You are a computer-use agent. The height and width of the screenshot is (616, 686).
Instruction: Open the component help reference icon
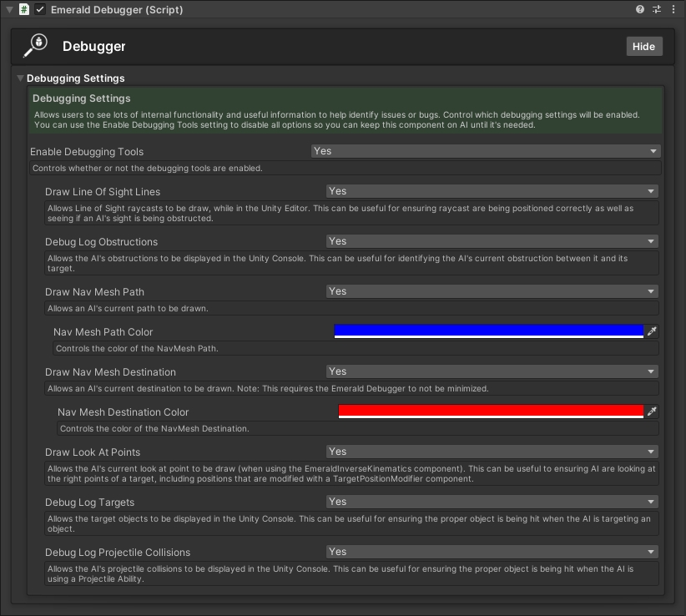tap(640, 9)
